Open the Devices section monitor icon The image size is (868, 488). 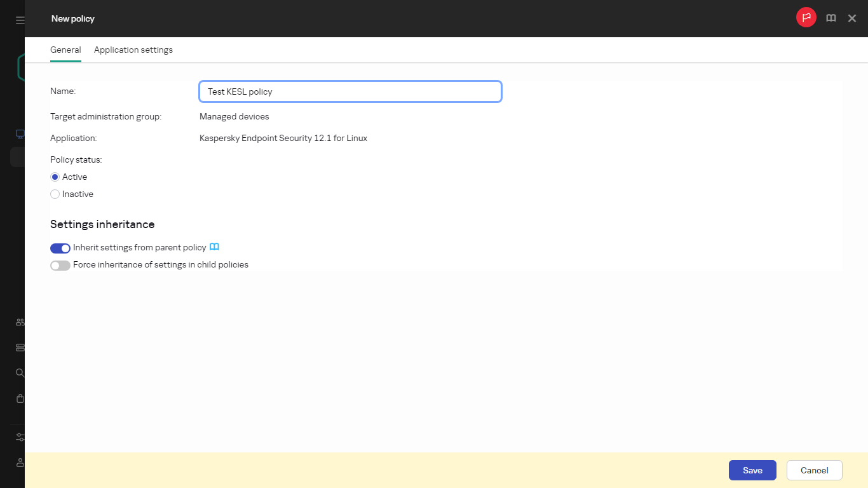tap(18, 133)
